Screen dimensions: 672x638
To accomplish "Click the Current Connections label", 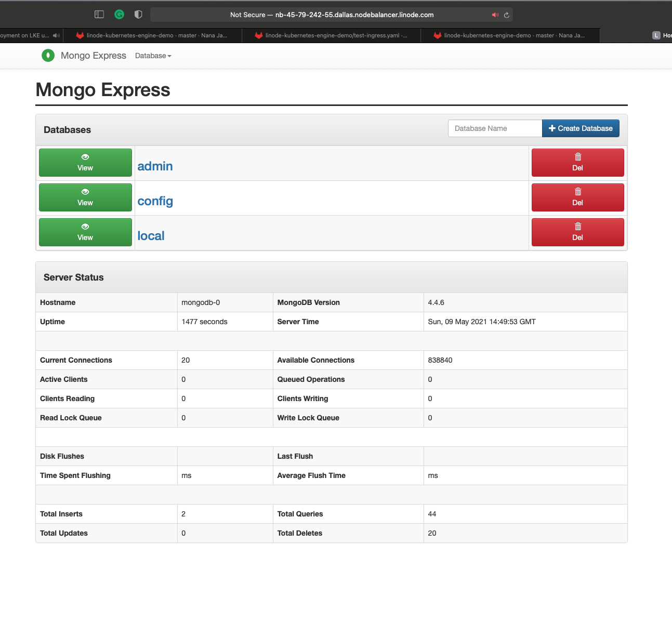I will [x=76, y=360].
